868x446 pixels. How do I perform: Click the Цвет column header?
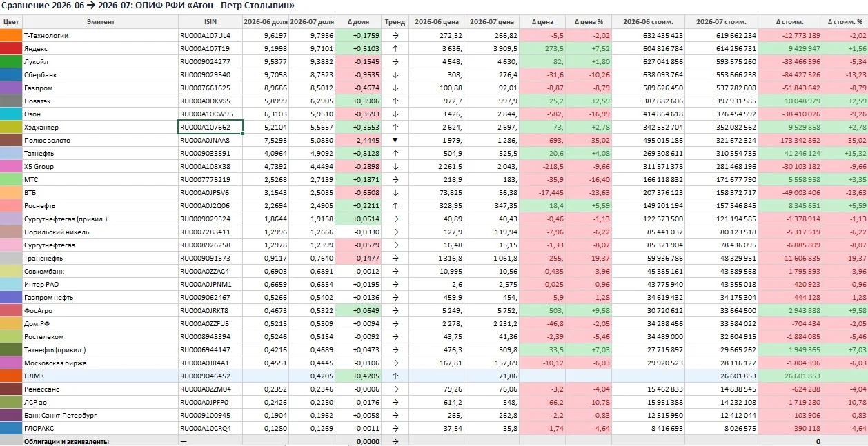pyautogui.click(x=11, y=21)
